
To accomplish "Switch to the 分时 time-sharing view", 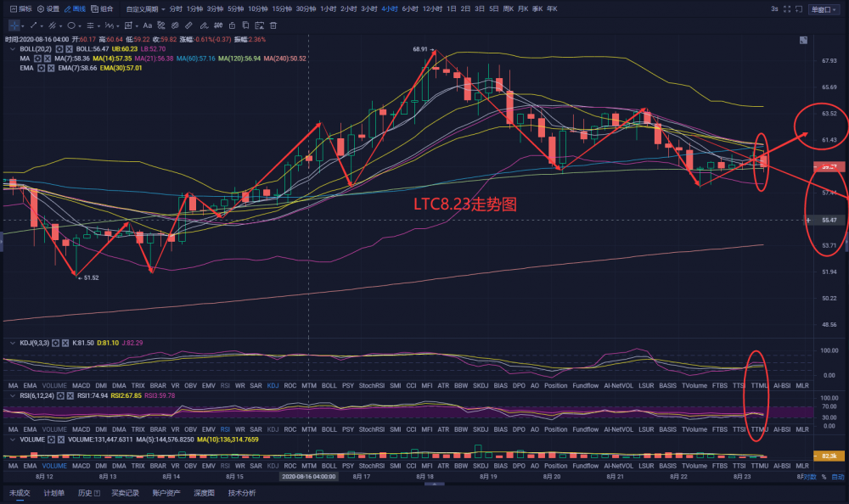I will pyautogui.click(x=176, y=9).
